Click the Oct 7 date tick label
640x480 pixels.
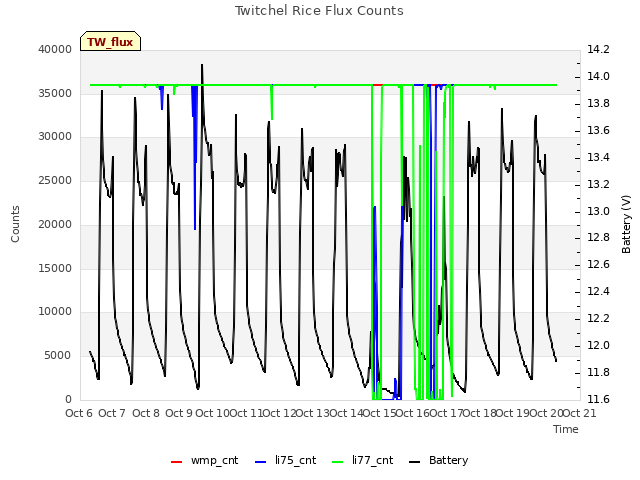coord(112,413)
